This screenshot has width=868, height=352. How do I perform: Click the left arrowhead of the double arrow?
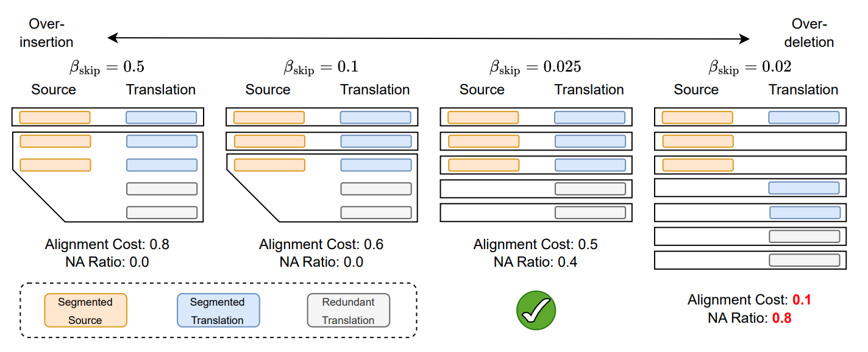(112, 39)
